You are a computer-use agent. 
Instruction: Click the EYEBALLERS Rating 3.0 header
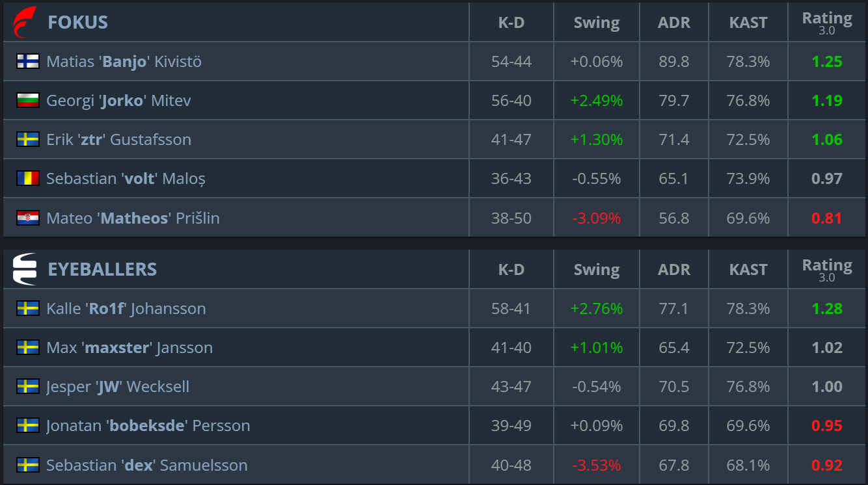click(827, 270)
